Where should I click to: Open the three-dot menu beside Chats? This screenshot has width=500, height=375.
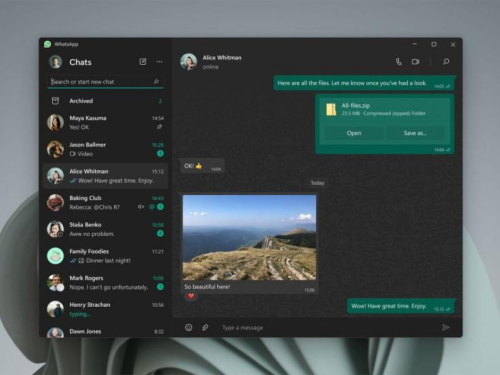(160, 62)
